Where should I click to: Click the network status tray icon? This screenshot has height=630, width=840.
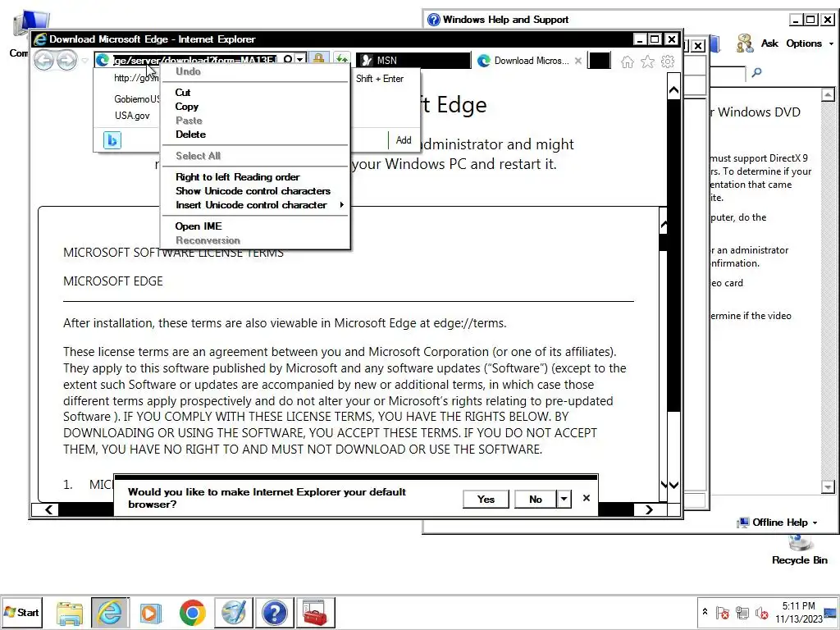(x=742, y=612)
